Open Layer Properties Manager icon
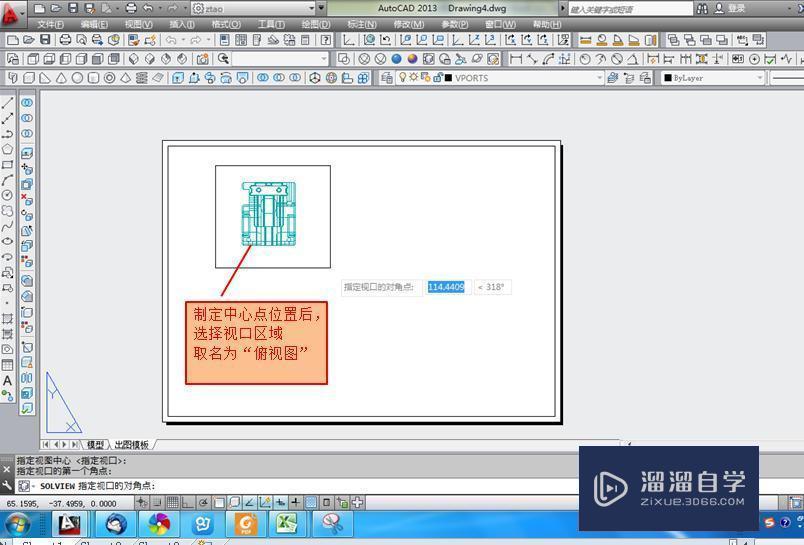The width and height of the screenshot is (804, 545). coord(387,78)
